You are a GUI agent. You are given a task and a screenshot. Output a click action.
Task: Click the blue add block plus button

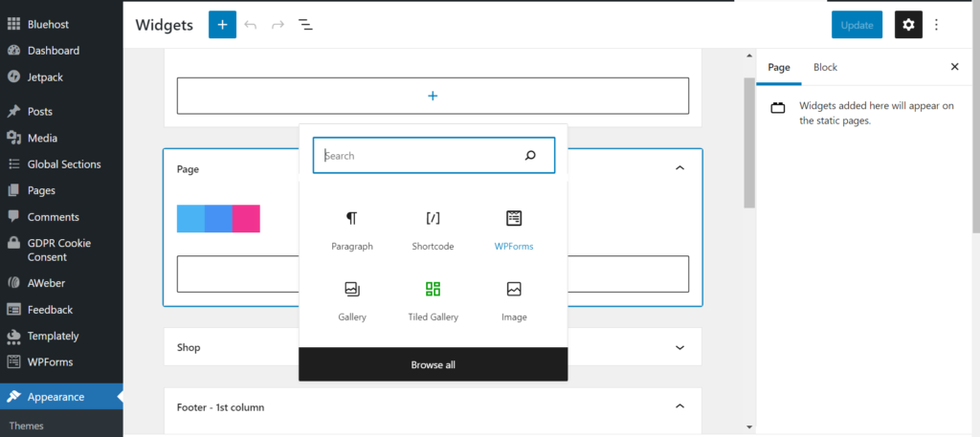click(x=222, y=25)
